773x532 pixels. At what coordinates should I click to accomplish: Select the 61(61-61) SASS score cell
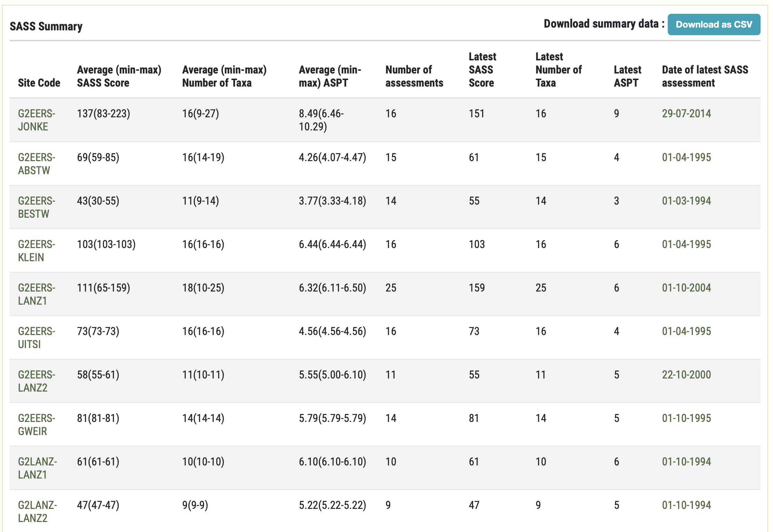(x=98, y=462)
